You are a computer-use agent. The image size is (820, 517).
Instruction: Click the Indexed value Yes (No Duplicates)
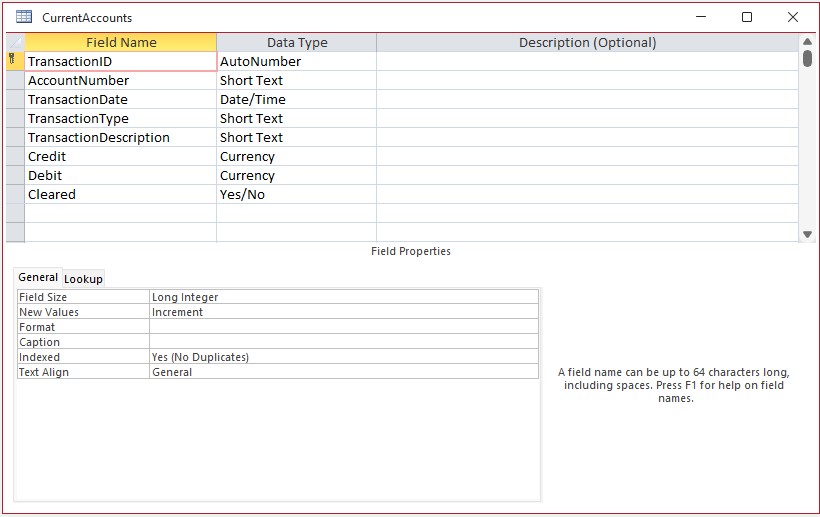tap(344, 357)
